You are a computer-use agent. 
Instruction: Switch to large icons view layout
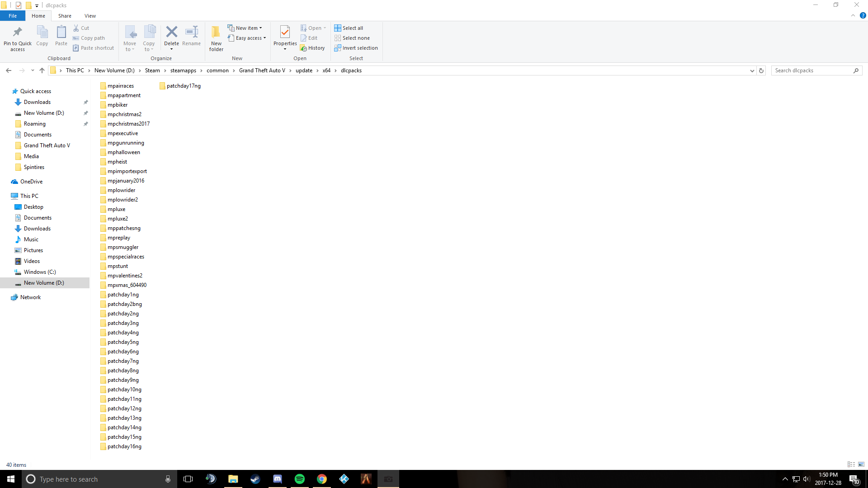[861, 465]
